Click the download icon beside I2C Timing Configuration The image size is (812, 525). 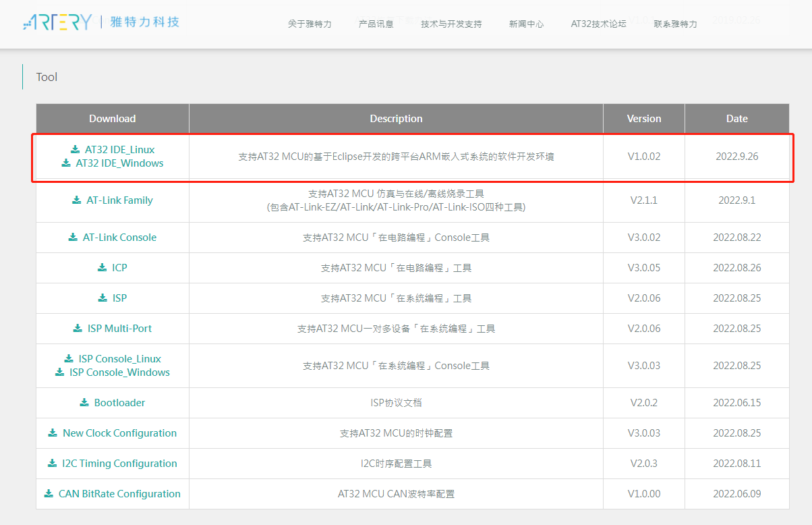pyautogui.click(x=53, y=463)
